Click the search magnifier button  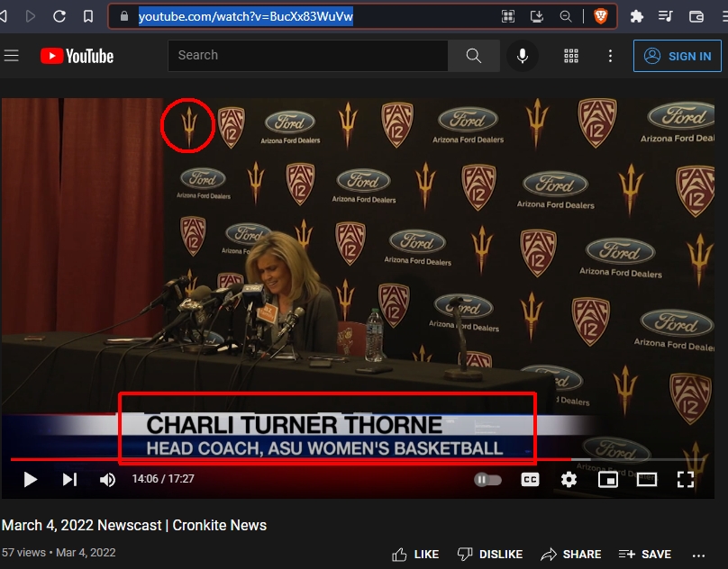tap(474, 56)
